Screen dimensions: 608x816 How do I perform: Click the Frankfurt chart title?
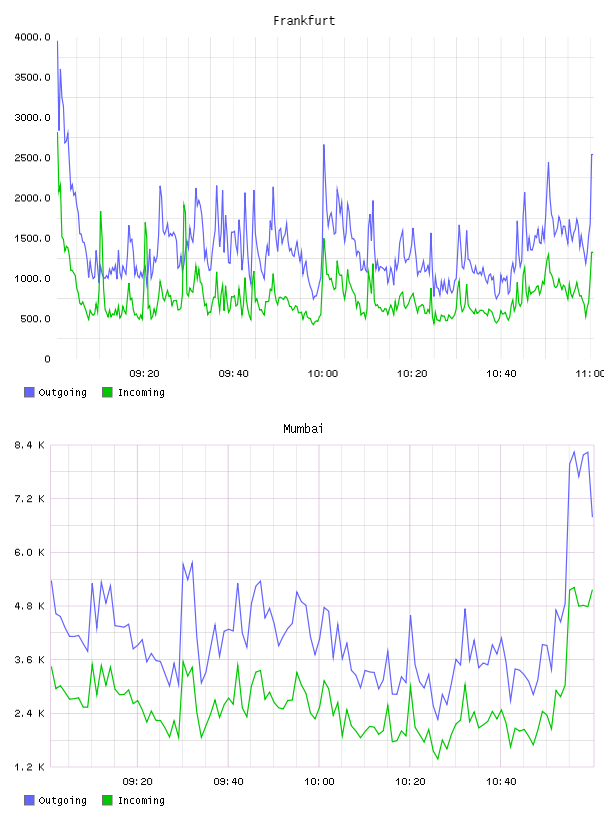304,21
